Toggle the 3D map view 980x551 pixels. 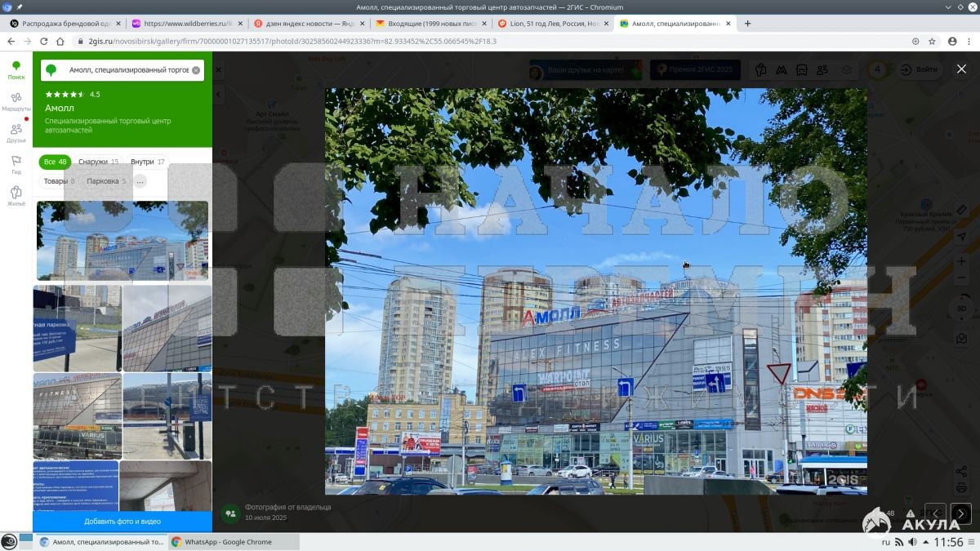pyautogui.click(x=961, y=309)
